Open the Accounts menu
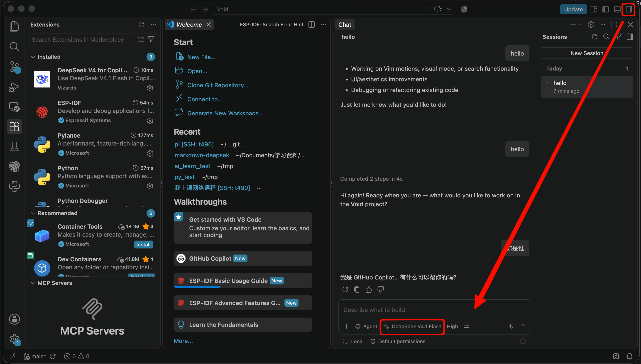The height and width of the screenshot is (364, 641). [x=14, y=319]
